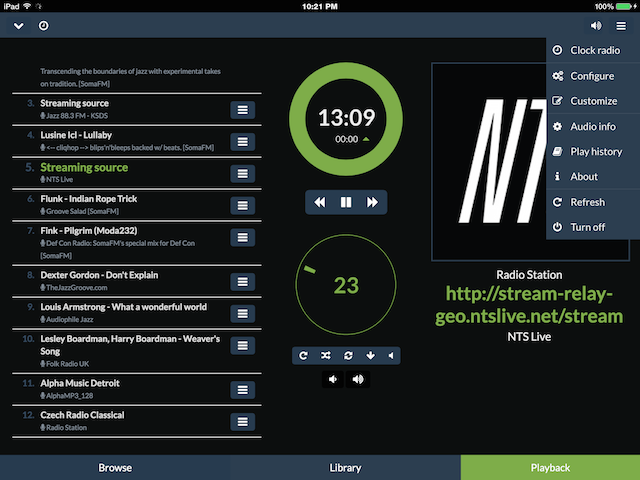This screenshot has height=480, width=640.
Task: Switch to the Library tab
Action: (x=345, y=468)
